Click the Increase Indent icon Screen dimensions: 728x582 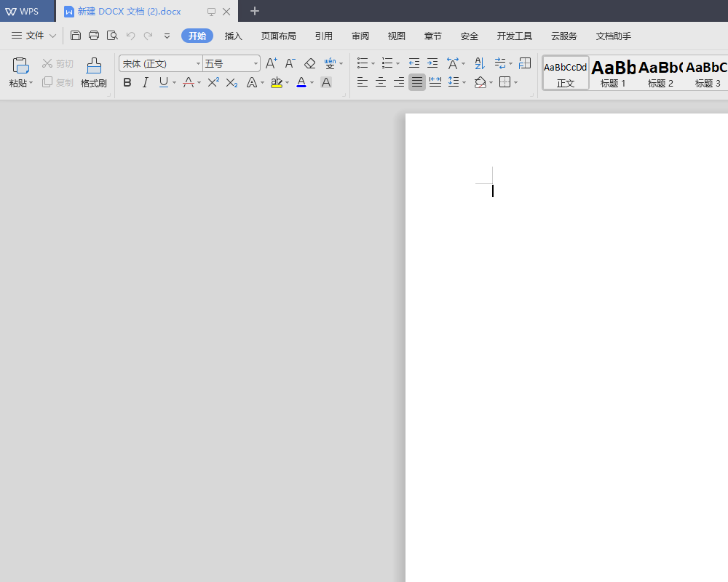(432, 64)
